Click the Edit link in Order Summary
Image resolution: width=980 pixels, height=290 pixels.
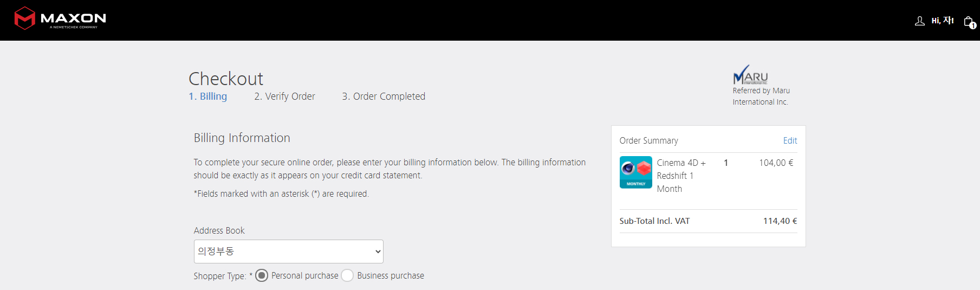coord(790,141)
